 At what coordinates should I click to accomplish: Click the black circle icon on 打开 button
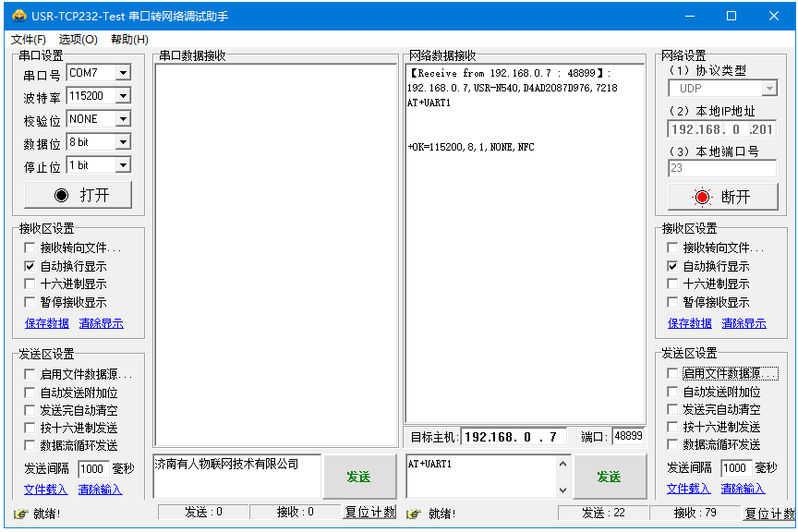click(x=62, y=195)
